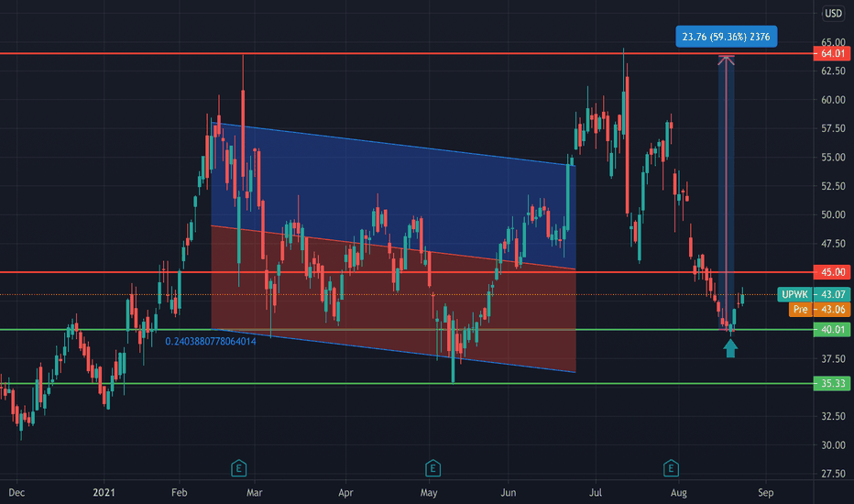Click the 60.00 price scale value
The width and height of the screenshot is (854, 504).
click(833, 100)
